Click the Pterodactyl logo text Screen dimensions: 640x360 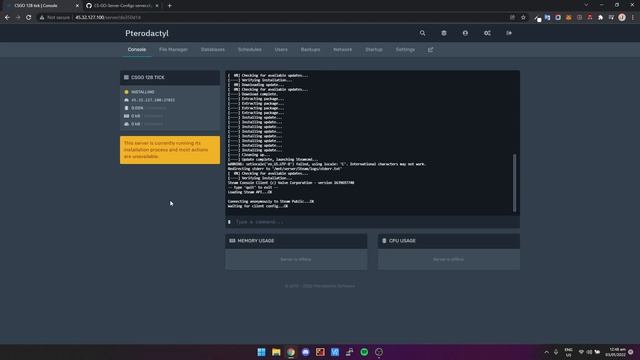[147, 33]
